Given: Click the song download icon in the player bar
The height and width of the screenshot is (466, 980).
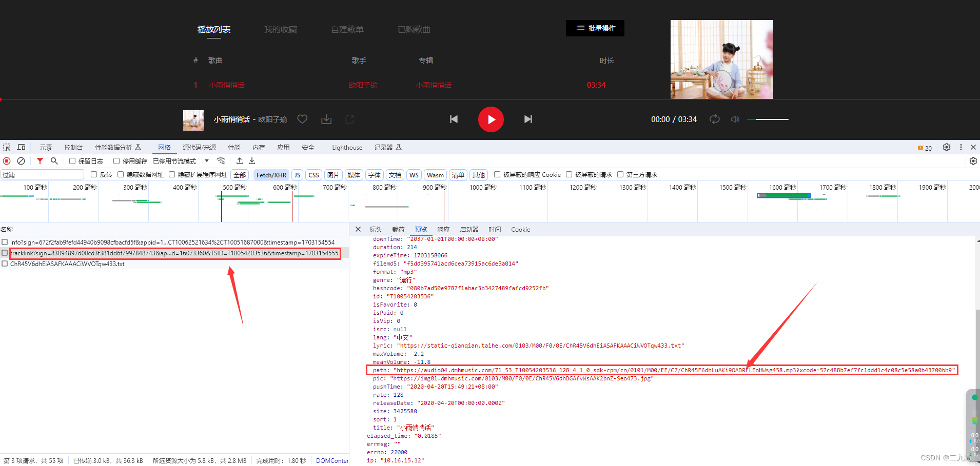Looking at the screenshot, I should pos(326,119).
